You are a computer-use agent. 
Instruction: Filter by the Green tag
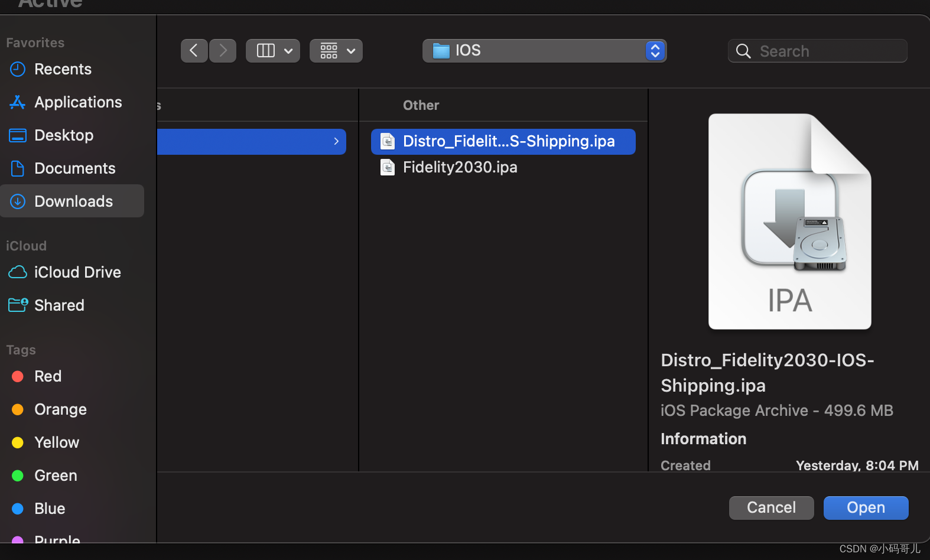72,476
